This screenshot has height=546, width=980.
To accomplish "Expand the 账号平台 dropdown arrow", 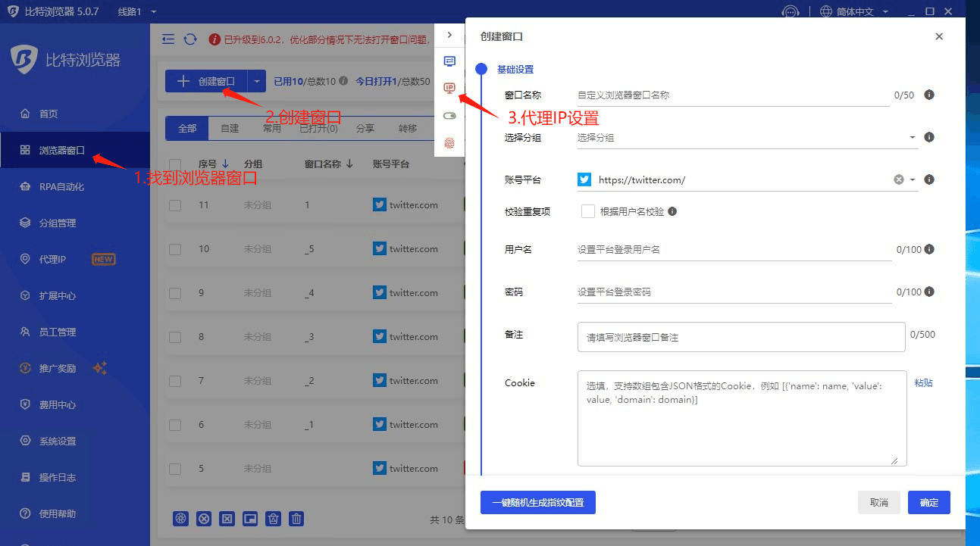I will [913, 180].
